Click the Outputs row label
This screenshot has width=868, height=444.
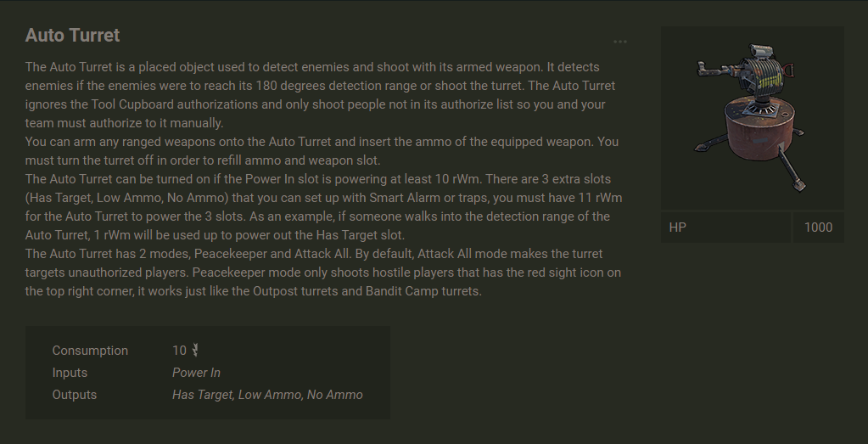click(75, 395)
